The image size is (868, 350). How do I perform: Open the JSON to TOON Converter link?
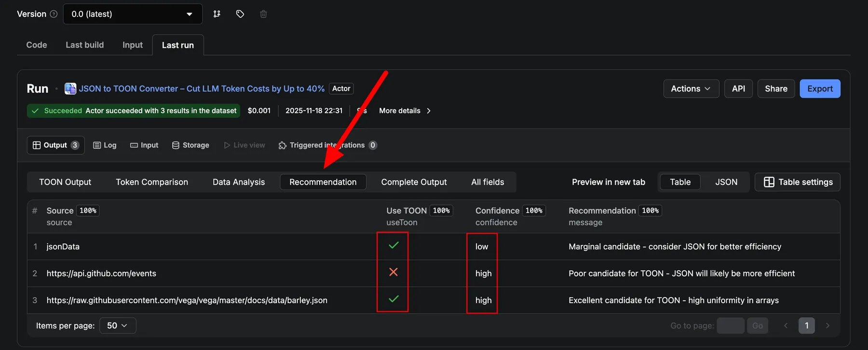(x=201, y=89)
